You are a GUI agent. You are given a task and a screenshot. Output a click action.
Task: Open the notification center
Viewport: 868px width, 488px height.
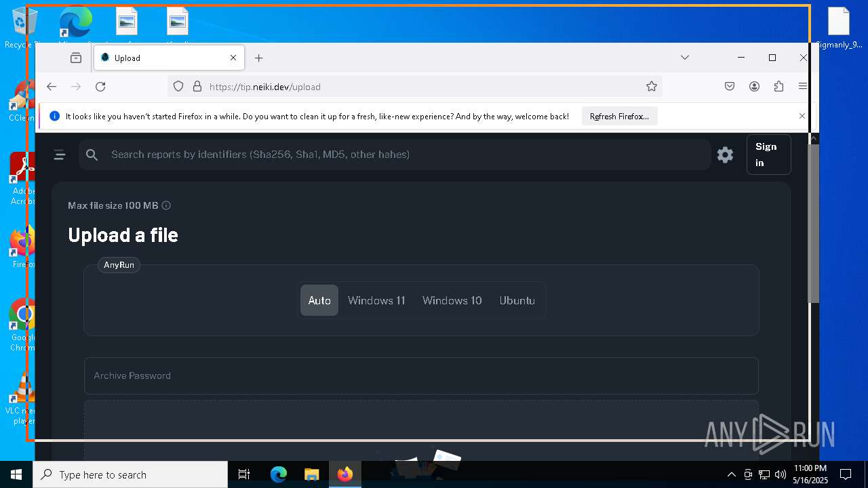(x=846, y=474)
